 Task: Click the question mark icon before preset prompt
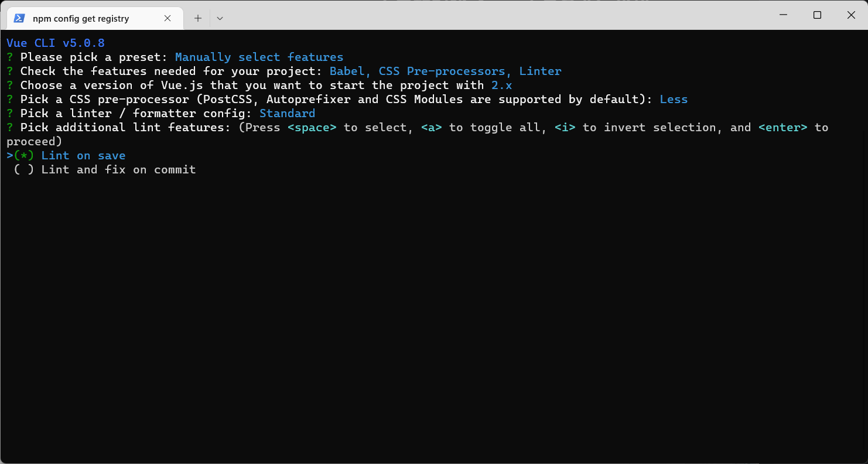click(9, 57)
